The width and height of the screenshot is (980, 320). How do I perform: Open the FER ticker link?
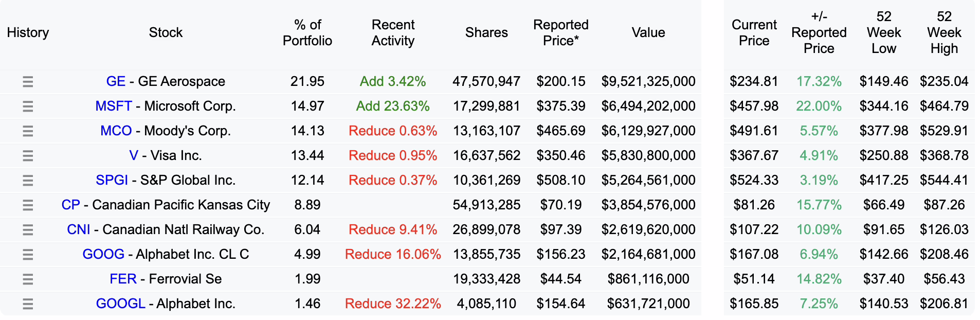[123, 279]
